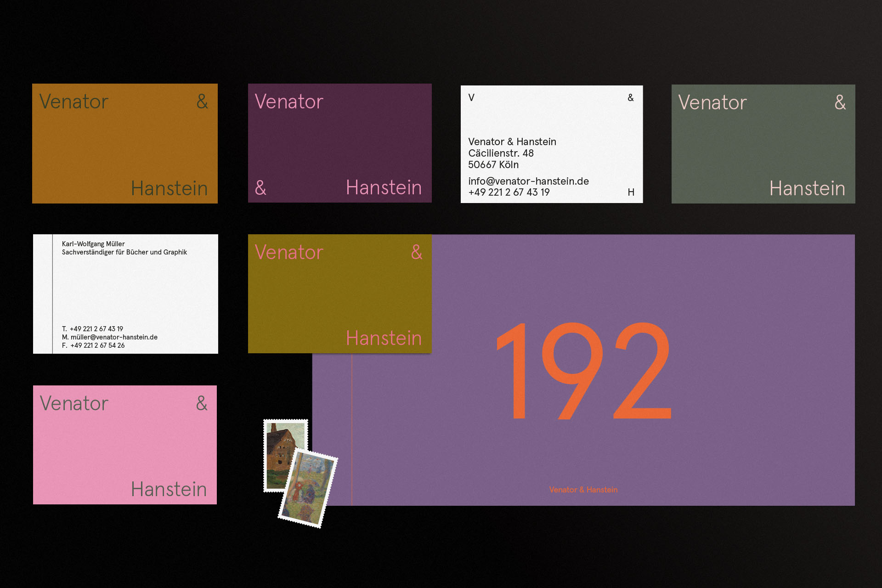Click the ampersand on the brown card
882x588 pixels.
click(202, 102)
